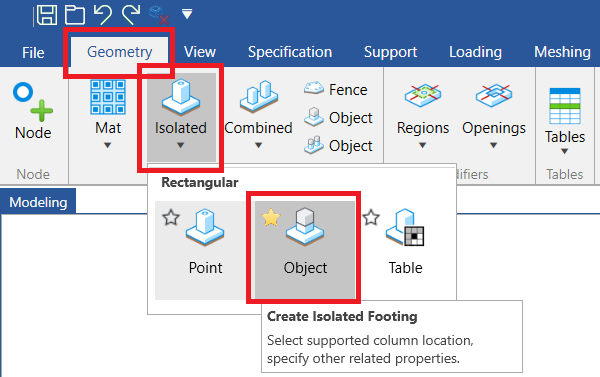Viewport: 600px width, 377px height.
Task: Open the Openings dropdown menu
Action: pos(494,145)
